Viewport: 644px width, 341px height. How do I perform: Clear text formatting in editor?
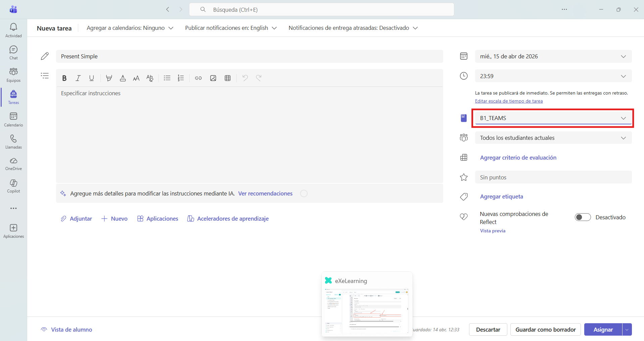pyautogui.click(x=150, y=78)
